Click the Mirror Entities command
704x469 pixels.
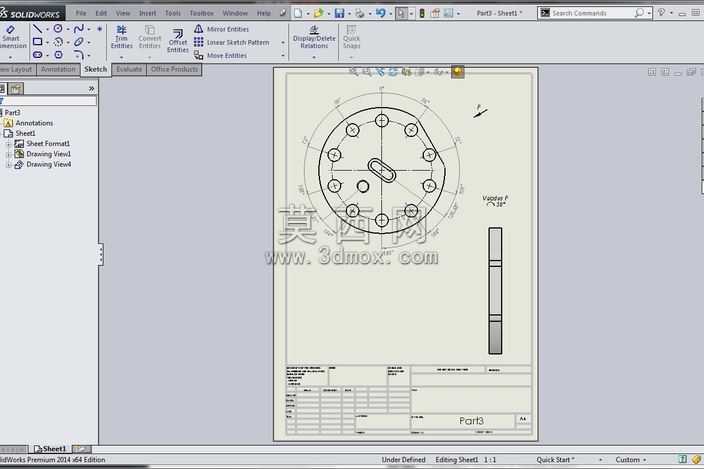[x=221, y=29]
